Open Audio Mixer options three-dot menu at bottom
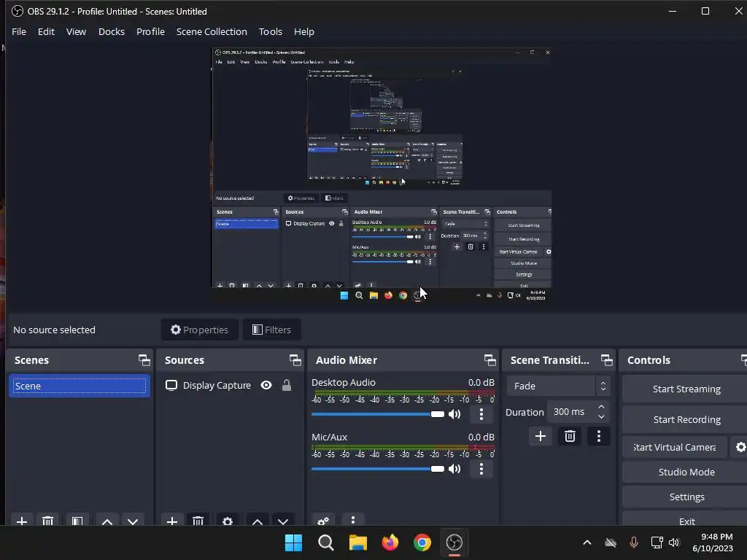The image size is (747, 560). click(353, 521)
